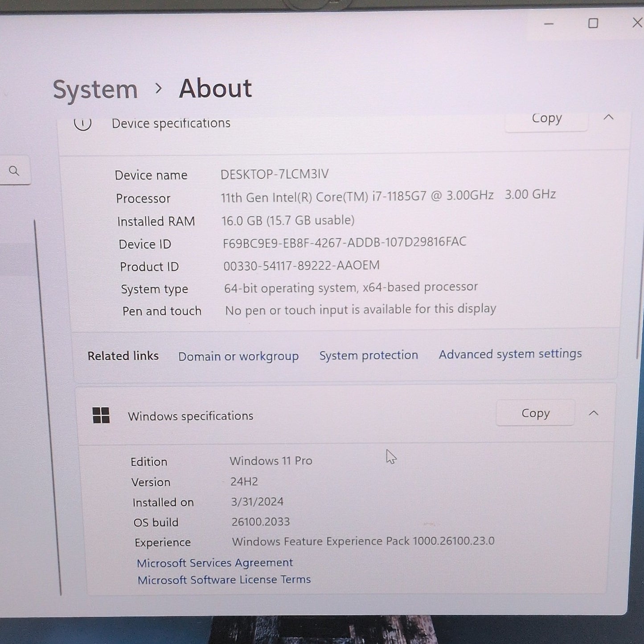Select Installed on date 3/31/2024
The height and width of the screenshot is (644, 644).
257,502
